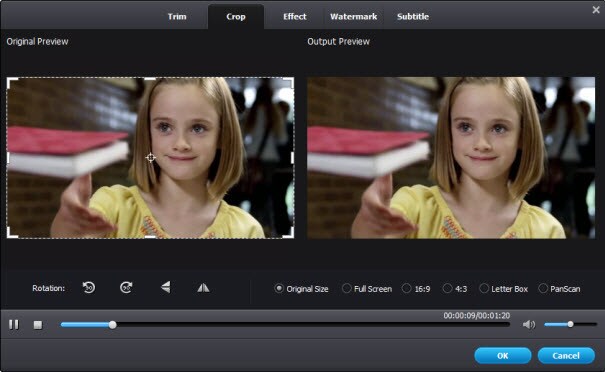The height and width of the screenshot is (372, 605).
Task: Click the crop center crosshair handle
Action: (150, 157)
